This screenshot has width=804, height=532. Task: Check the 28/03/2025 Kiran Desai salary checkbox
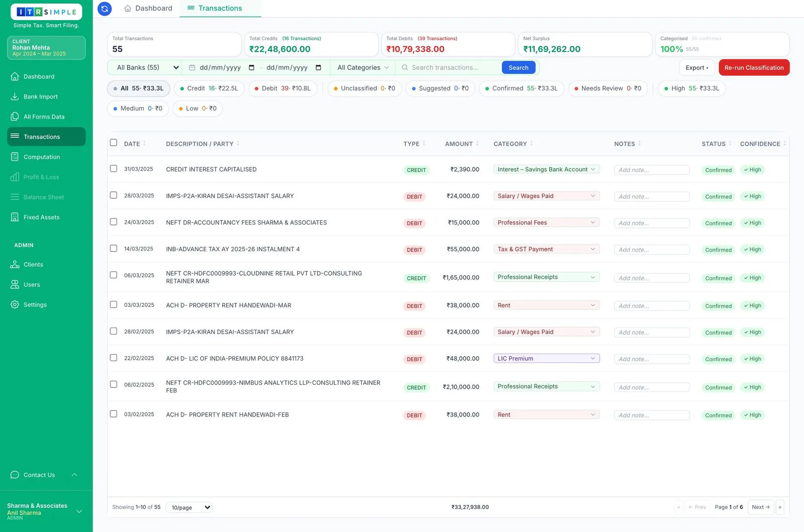114,195
